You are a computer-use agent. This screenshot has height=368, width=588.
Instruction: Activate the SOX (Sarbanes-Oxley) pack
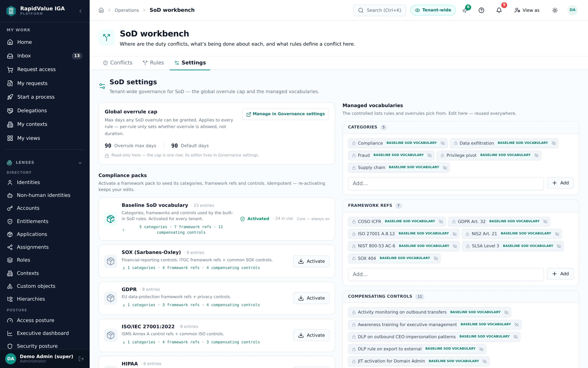coord(311,261)
